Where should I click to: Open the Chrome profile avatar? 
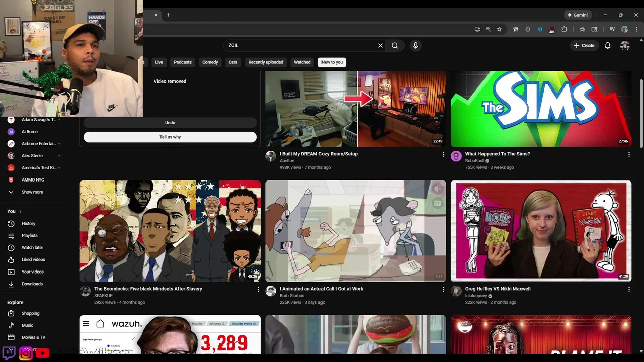click(624, 29)
